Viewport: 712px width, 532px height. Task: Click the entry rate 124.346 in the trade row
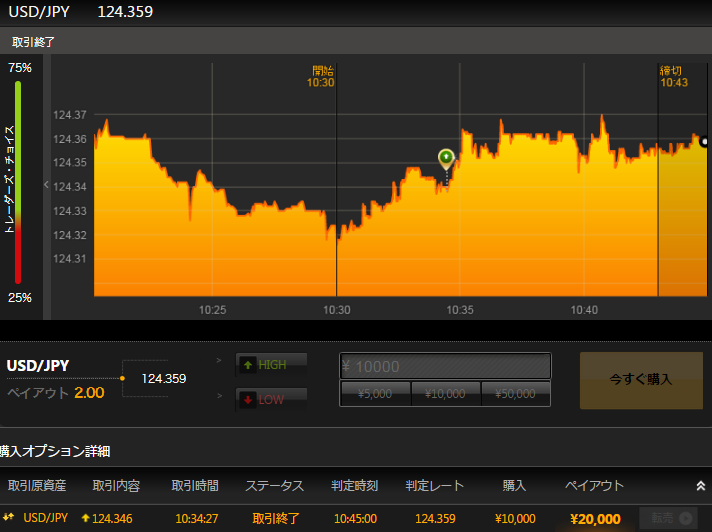pyautogui.click(x=112, y=518)
